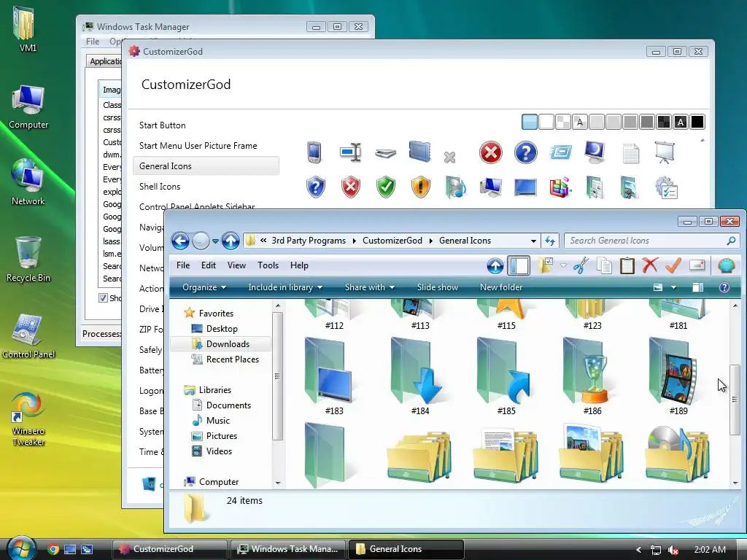Select the colorful defragmenter blocks icon

click(560, 187)
